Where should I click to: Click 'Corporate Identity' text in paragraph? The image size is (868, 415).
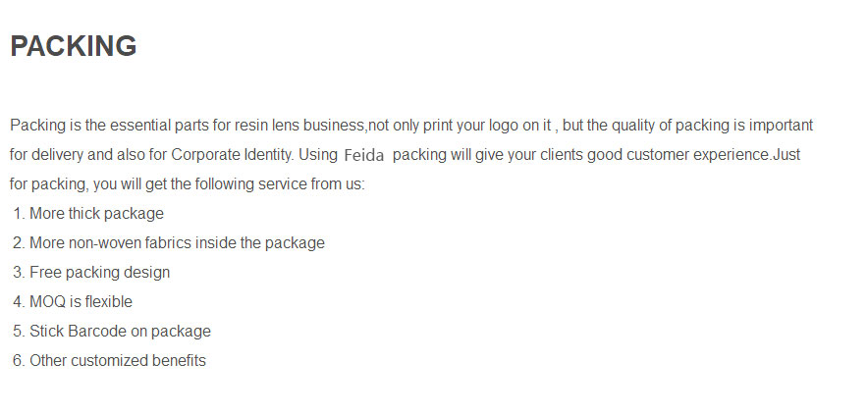pos(232,155)
